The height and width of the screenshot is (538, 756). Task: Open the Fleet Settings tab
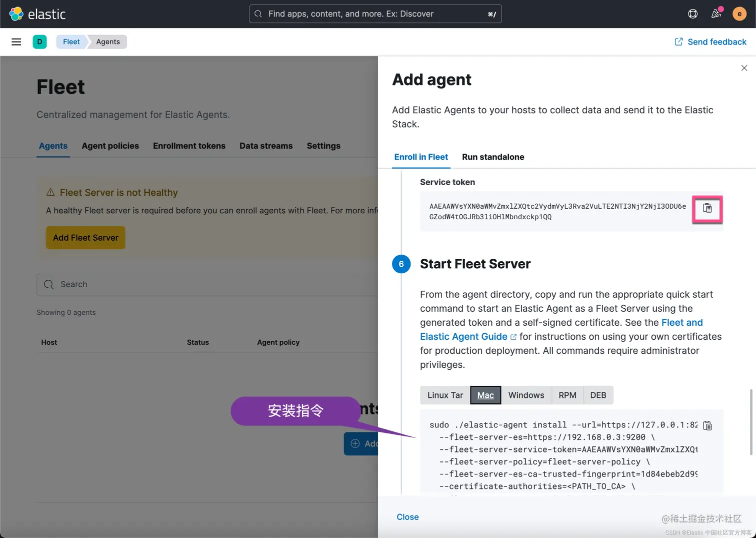pyautogui.click(x=323, y=146)
